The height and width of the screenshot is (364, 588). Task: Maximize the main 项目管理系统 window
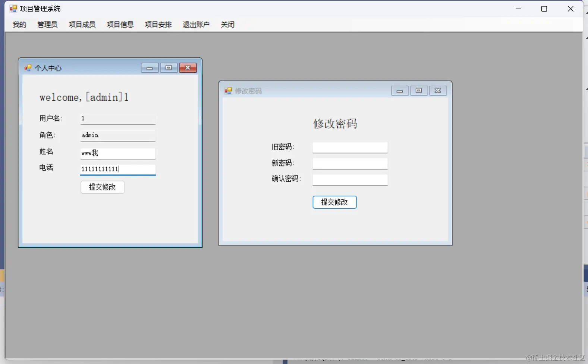coord(544,9)
